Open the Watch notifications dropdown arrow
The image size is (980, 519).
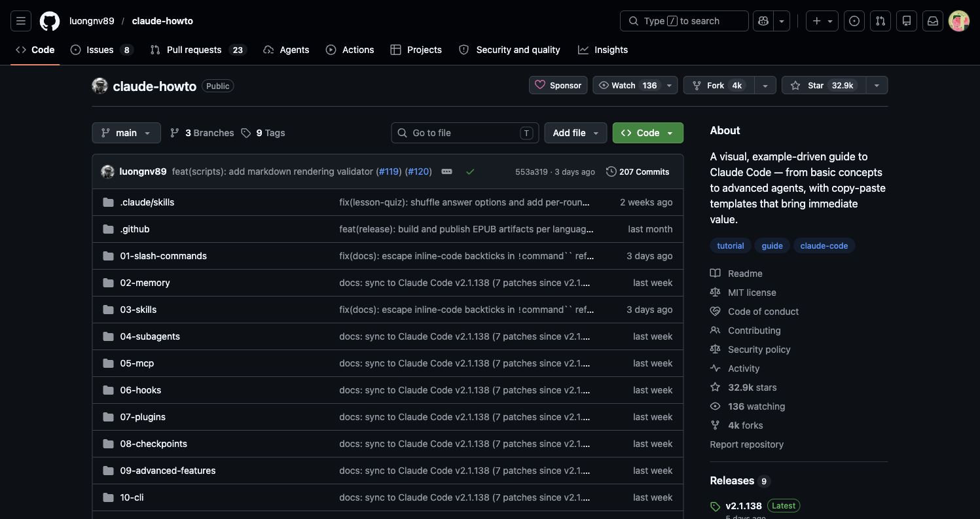(669, 86)
